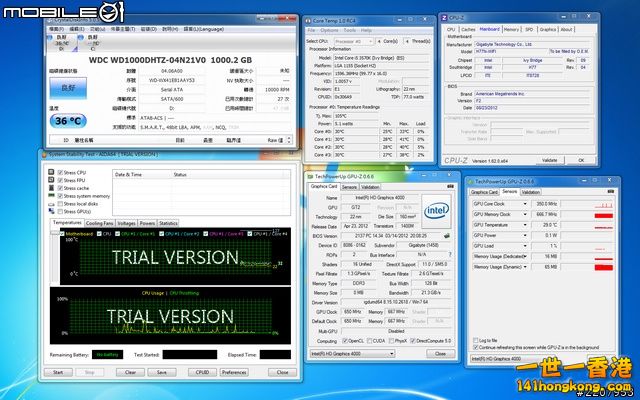Click the GPU Memory Clock usage bar
The width and height of the screenshot is (640, 400).
click(604, 215)
